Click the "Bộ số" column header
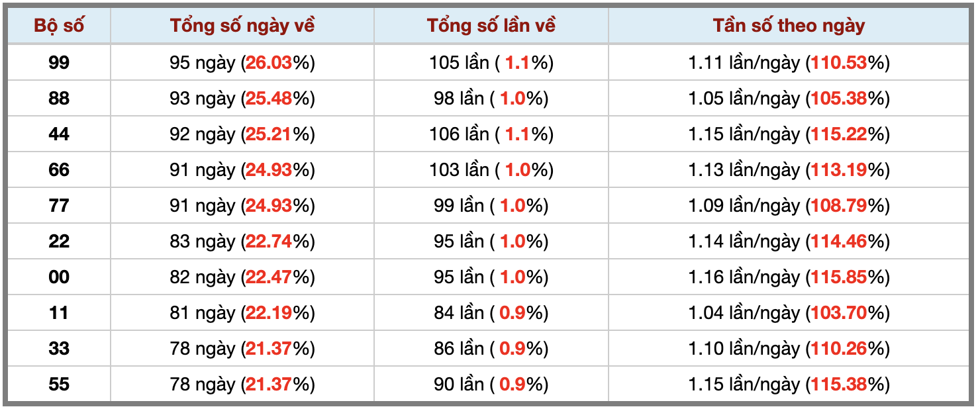The image size is (980, 409). click(59, 26)
